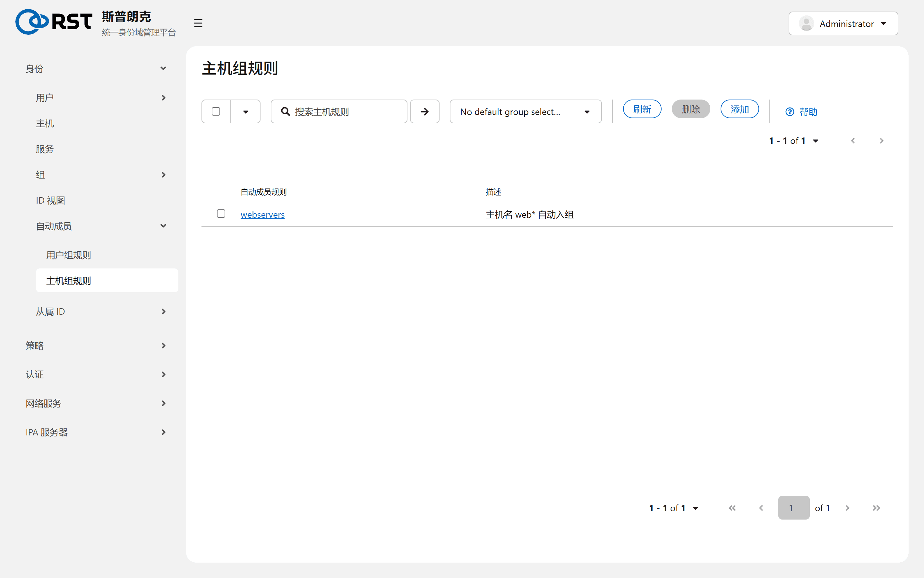This screenshot has width=924, height=578.
Task: Open the bulk select dropdown arrow
Action: click(245, 112)
